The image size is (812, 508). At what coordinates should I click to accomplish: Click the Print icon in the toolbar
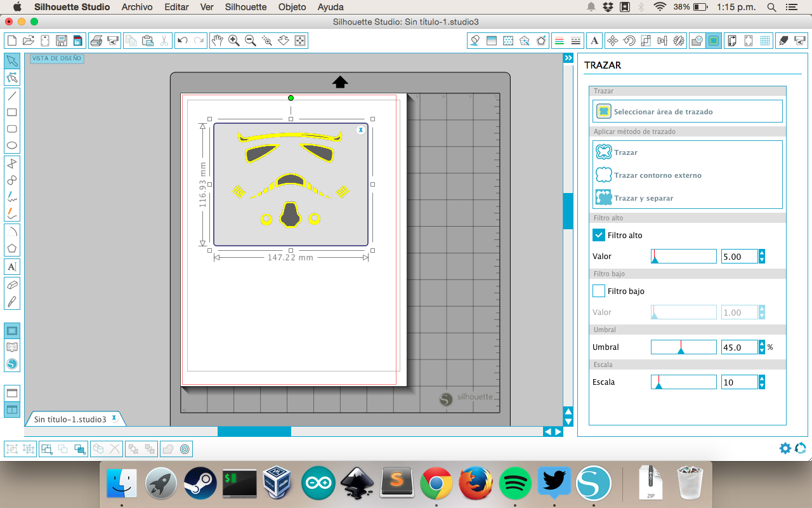pos(96,41)
